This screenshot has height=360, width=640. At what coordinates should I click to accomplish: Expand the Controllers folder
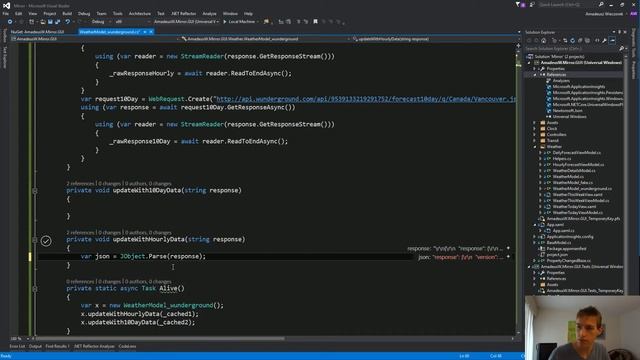[x=535, y=135]
